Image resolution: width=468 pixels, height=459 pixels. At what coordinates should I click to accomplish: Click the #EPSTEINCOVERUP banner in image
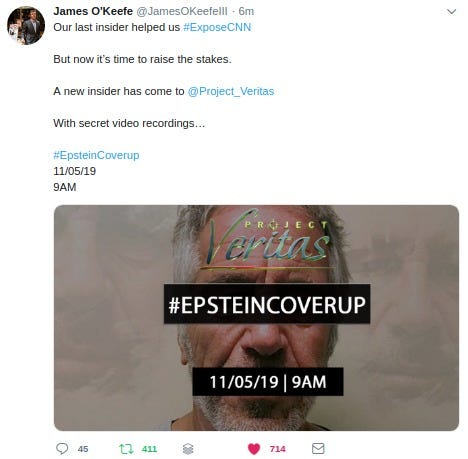(267, 304)
